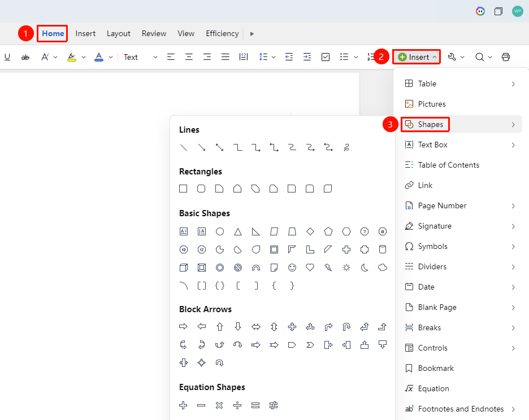The image size is (529, 420).
Task: Select the plain rectangle shape
Action: click(183, 189)
